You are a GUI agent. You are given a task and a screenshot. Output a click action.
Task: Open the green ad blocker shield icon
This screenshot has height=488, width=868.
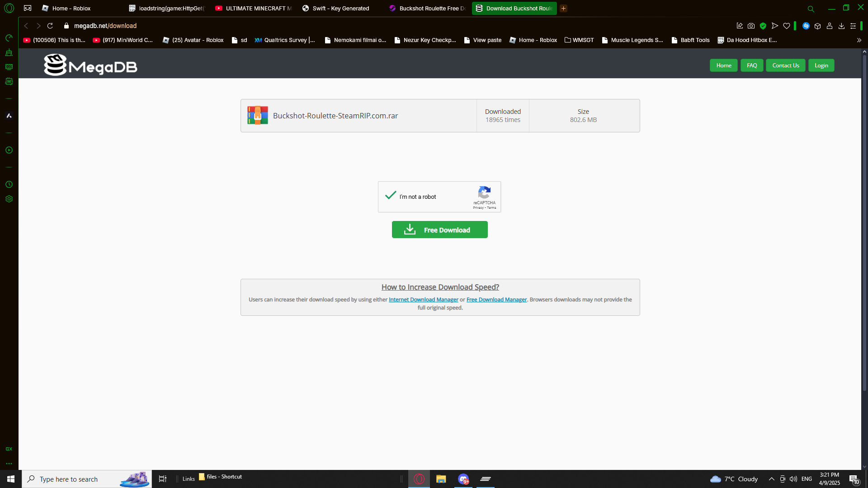coord(763,26)
